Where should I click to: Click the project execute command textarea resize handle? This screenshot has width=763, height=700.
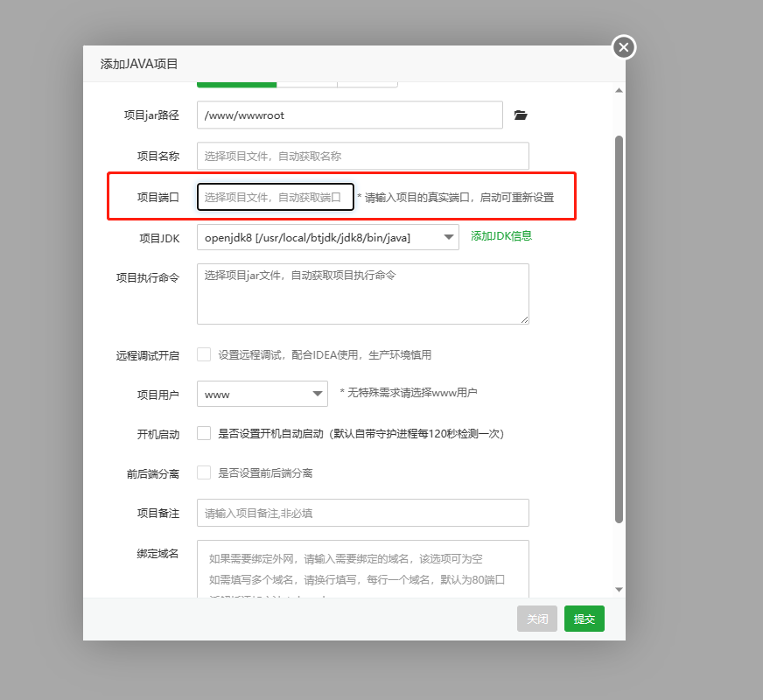coord(525,319)
